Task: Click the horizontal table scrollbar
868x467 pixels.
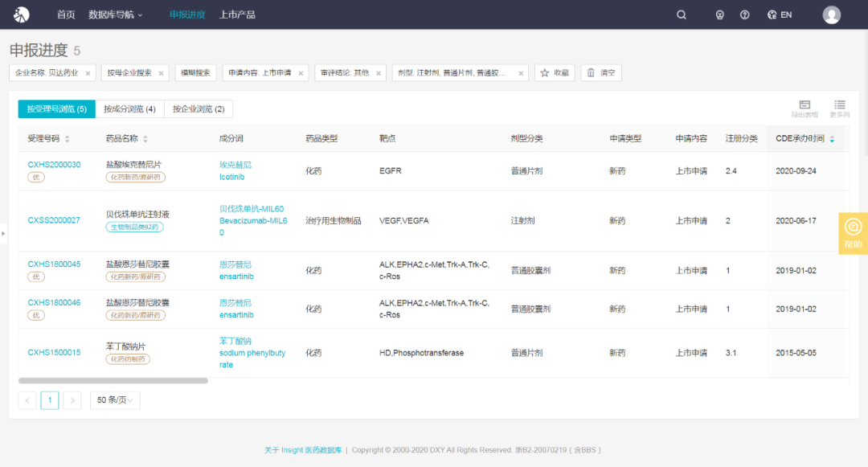Action: pyautogui.click(x=113, y=381)
